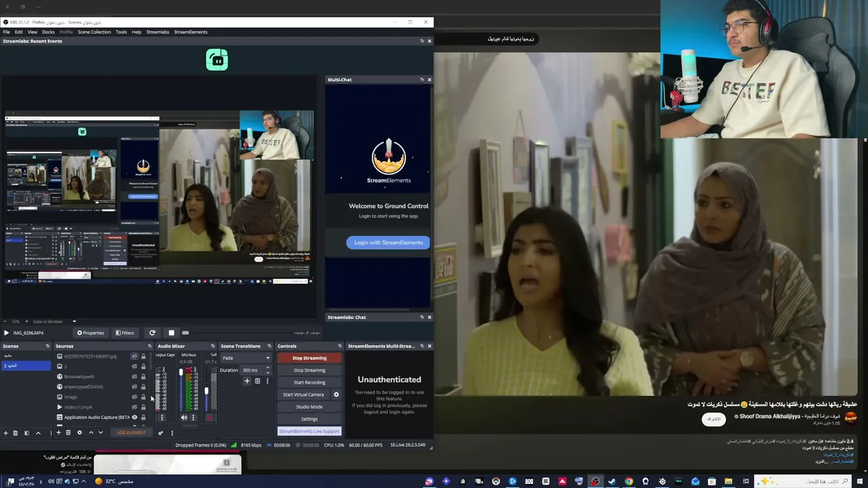Stop media playback using square icon
Screen dimensions: 868x488
tap(172, 333)
